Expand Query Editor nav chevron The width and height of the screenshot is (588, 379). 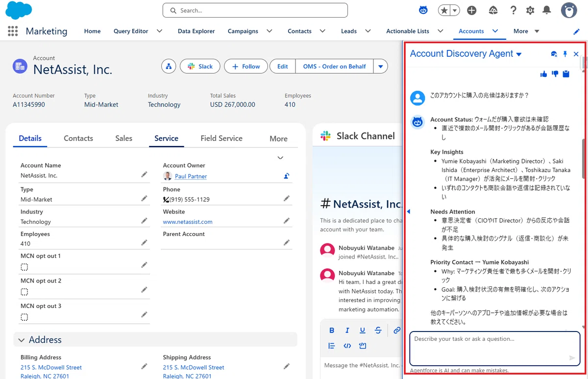[x=159, y=31]
